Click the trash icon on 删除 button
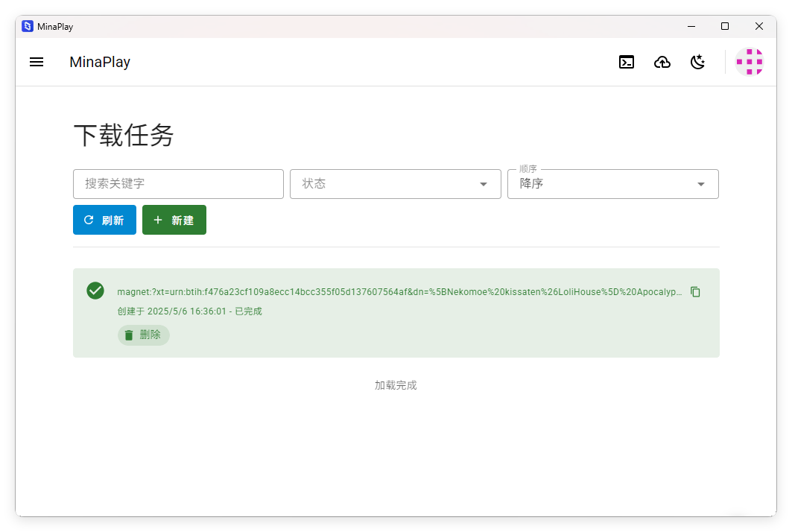This screenshot has height=532, width=792. [127, 335]
